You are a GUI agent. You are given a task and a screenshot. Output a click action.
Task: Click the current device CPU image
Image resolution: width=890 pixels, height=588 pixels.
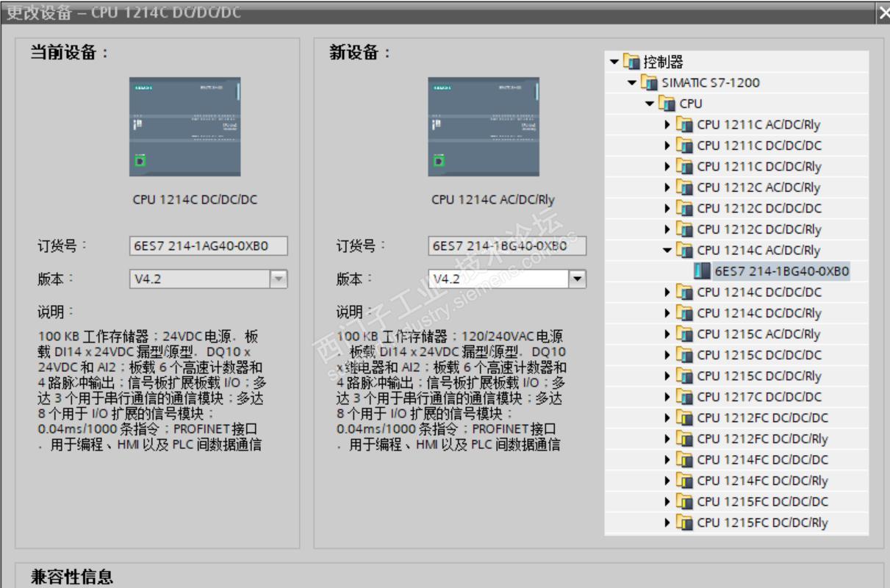pyautogui.click(x=184, y=126)
